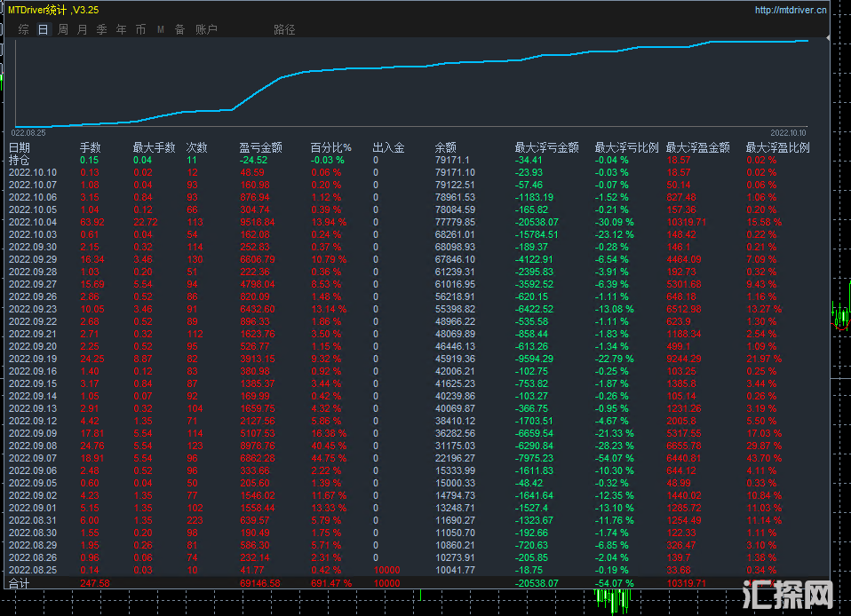This screenshot has height=616, width=851.
Task: Select the 日 daily statistics tab
Action: tap(43, 29)
